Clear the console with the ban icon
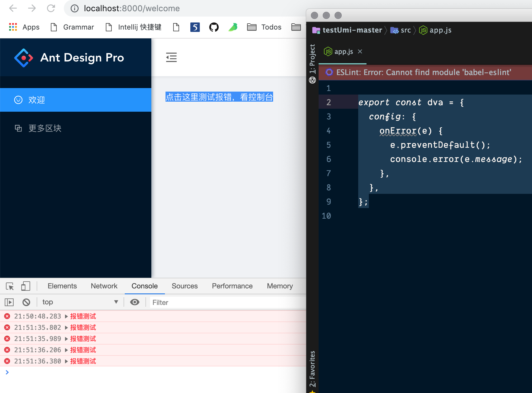532x393 pixels. (x=26, y=302)
